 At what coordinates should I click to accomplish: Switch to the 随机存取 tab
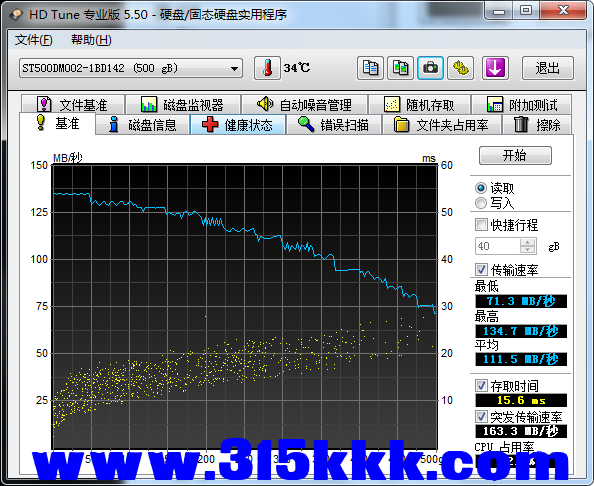[x=419, y=105]
